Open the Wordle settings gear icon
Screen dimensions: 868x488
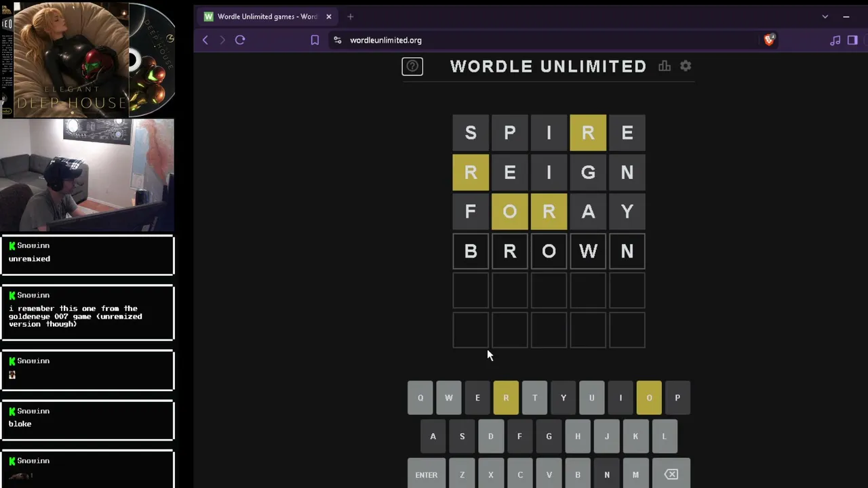(x=686, y=66)
